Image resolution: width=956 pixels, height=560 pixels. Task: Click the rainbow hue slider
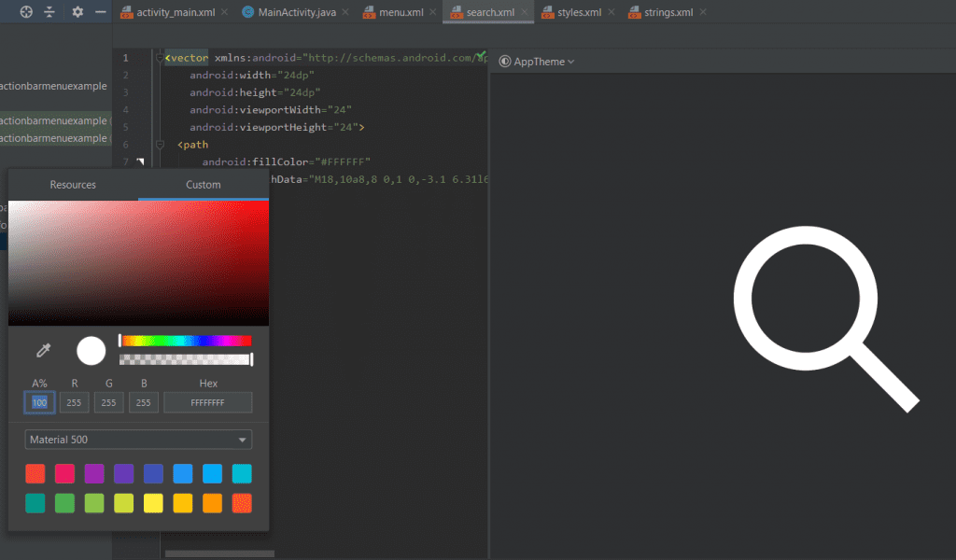pyautogui.click(x=186, y=341)
